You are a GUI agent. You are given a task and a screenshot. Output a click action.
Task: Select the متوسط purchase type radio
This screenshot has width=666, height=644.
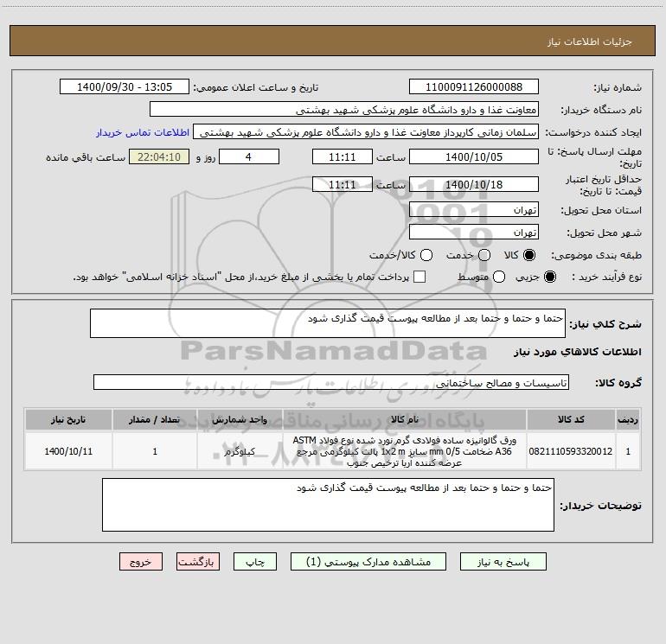click(499, 277)
